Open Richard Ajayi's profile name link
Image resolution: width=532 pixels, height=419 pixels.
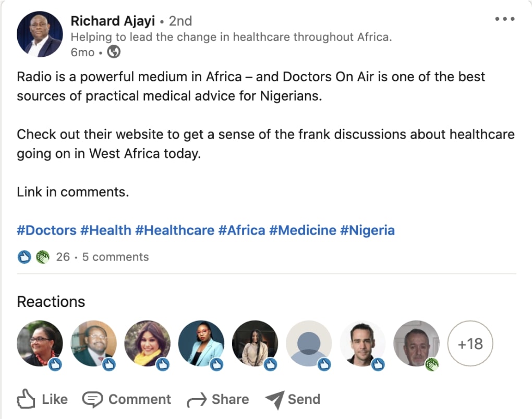112,21
